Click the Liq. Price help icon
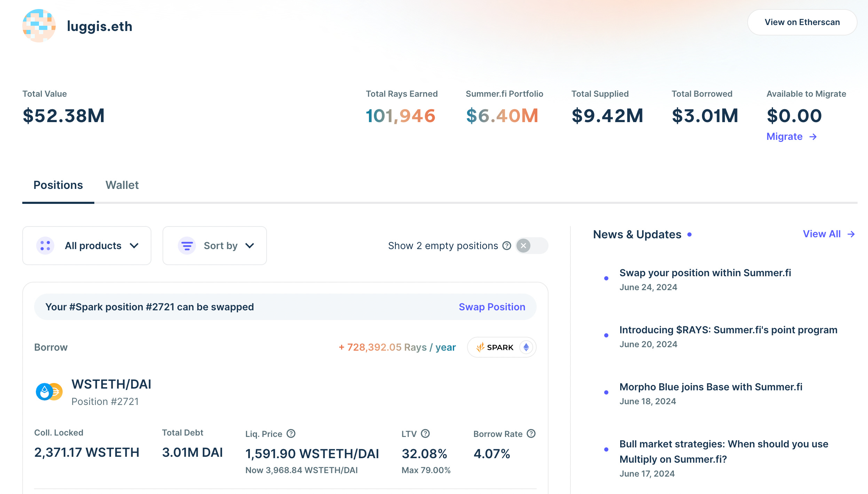 (x=291, y=433)
